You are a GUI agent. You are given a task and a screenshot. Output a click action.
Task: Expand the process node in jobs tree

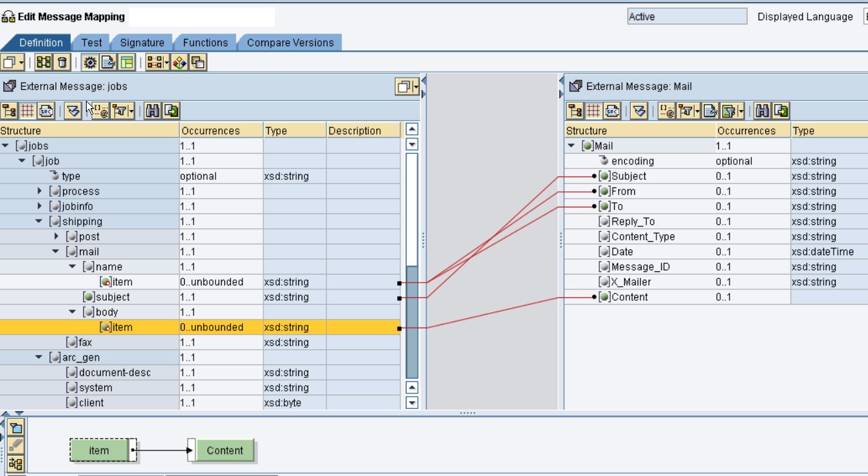(x=40, y=191)
